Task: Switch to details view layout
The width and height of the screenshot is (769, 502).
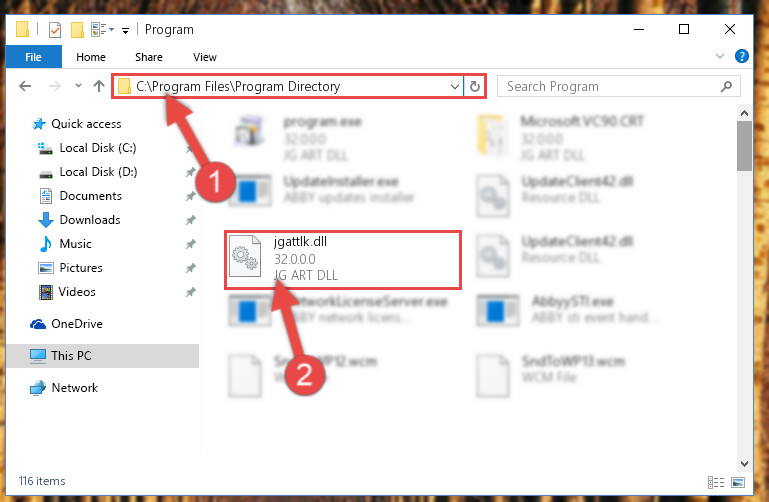Action: click(716, 482)
